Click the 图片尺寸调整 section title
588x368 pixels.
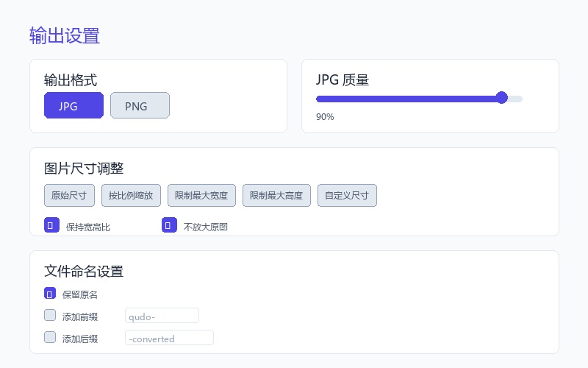(84, 169)
